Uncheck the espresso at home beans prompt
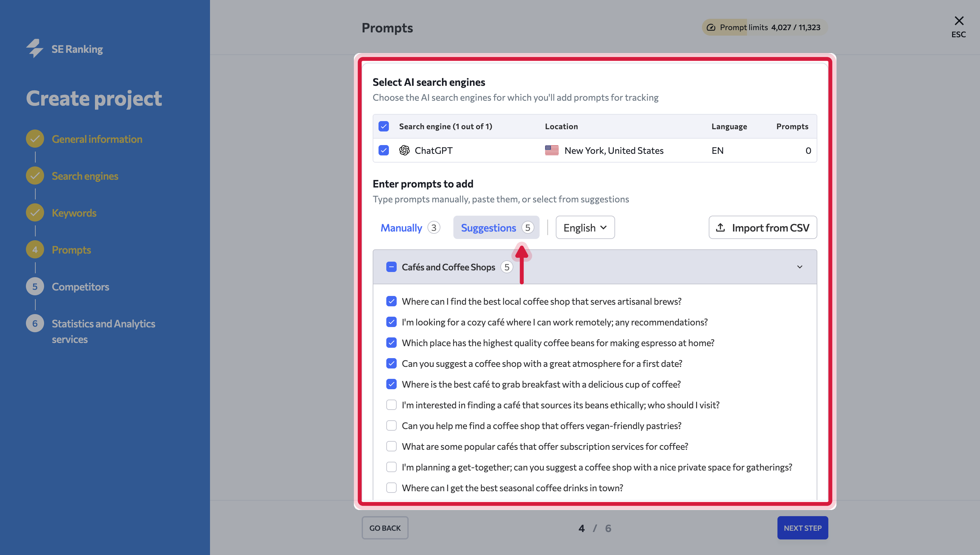 [x=391, y=343]
